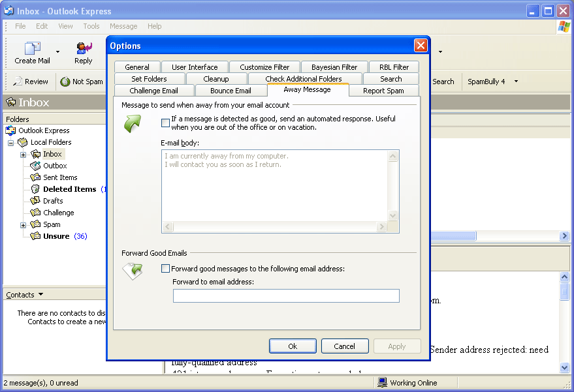This screenshot has width=574, height=392.
Task: Click the Cancel button
Action: pyautogui.click(x=345, y=346)
